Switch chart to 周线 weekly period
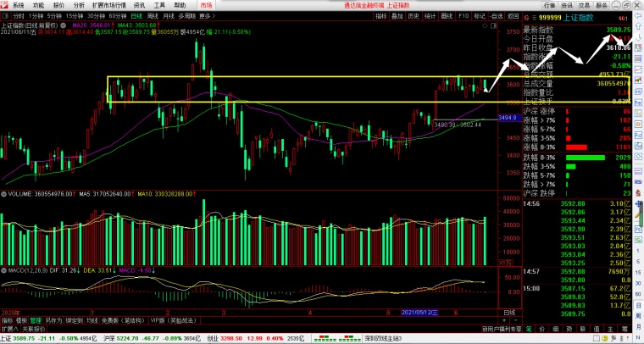This screenshot has width=644, height=344. 153,16
